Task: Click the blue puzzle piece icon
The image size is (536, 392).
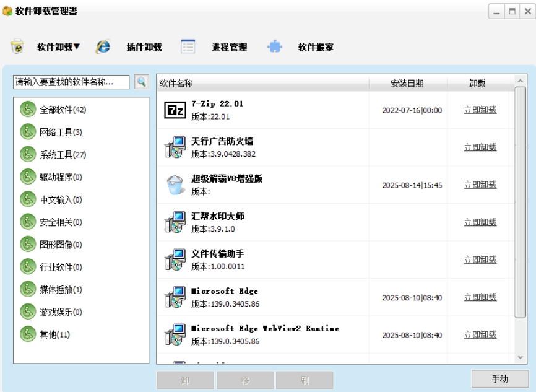Action: click(x=275, y=46)
